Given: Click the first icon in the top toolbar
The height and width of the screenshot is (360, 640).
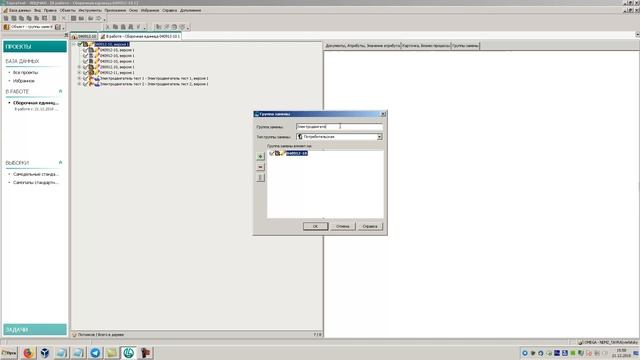Looking at the screenshot, I should pyautogui.click(x=6, y=18).
